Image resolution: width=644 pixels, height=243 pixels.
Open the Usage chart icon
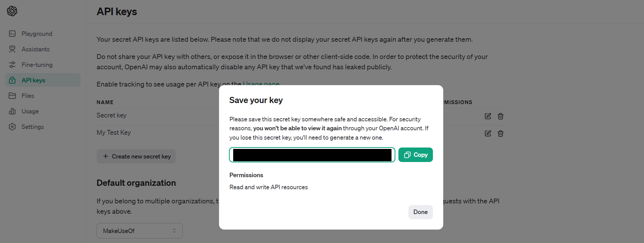point(12,111)
